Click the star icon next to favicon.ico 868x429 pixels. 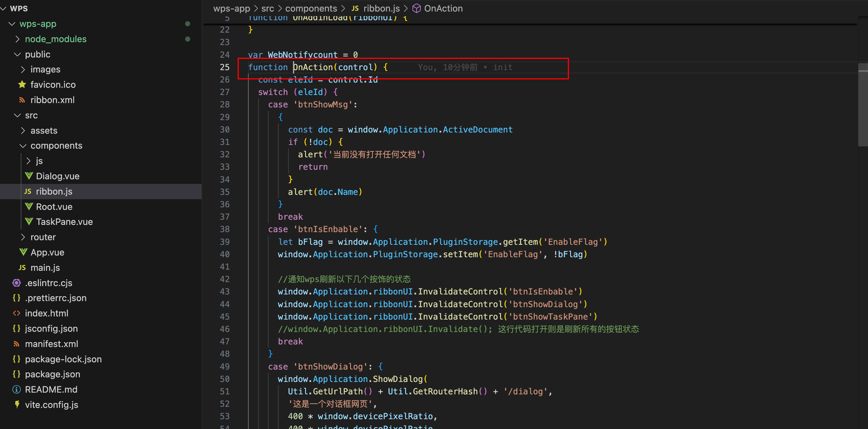tap(22, 85)
